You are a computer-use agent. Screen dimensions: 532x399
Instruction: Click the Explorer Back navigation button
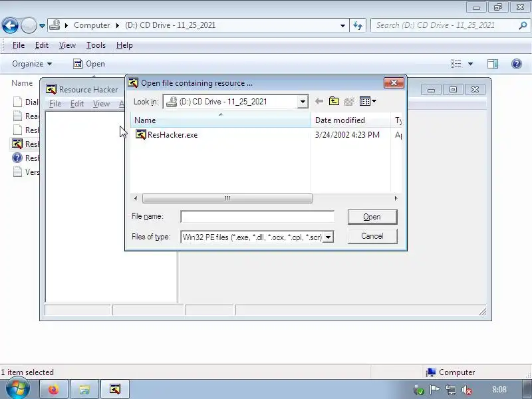[10, 25]
